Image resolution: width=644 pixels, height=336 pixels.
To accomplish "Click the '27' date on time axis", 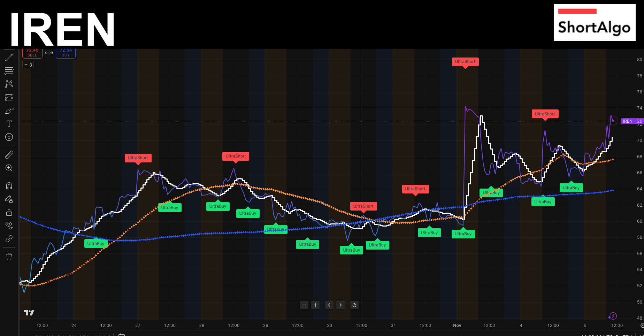I will (138, 326).
